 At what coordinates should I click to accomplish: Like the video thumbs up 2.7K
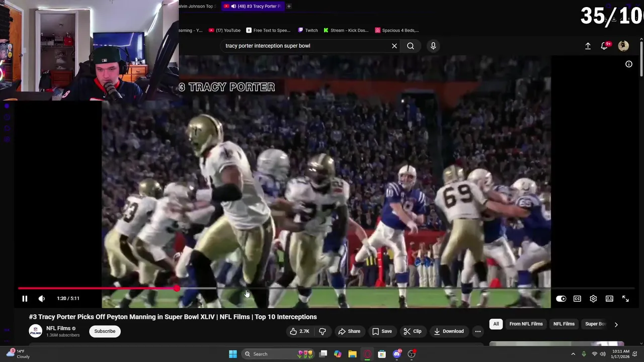point(299,331)
